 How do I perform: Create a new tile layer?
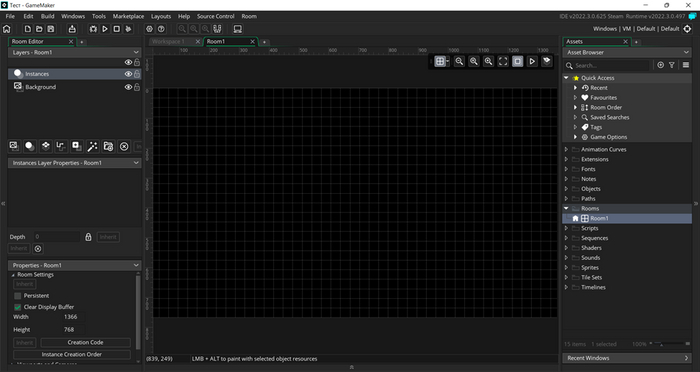(46, 146)
